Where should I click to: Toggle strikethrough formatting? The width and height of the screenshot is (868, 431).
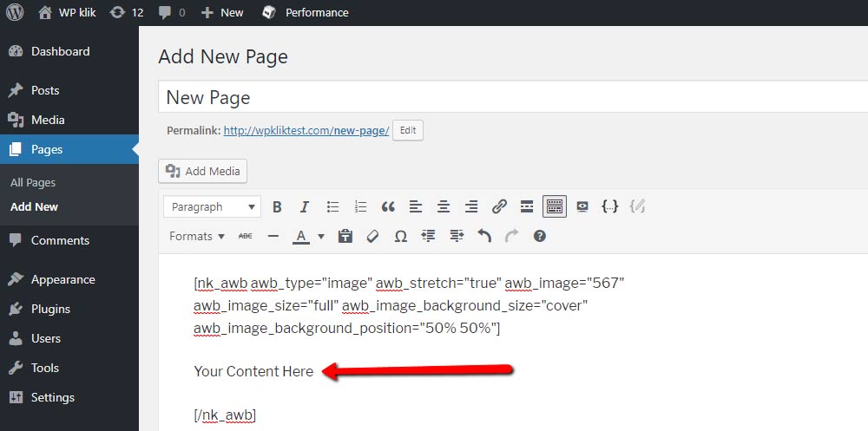246,236
